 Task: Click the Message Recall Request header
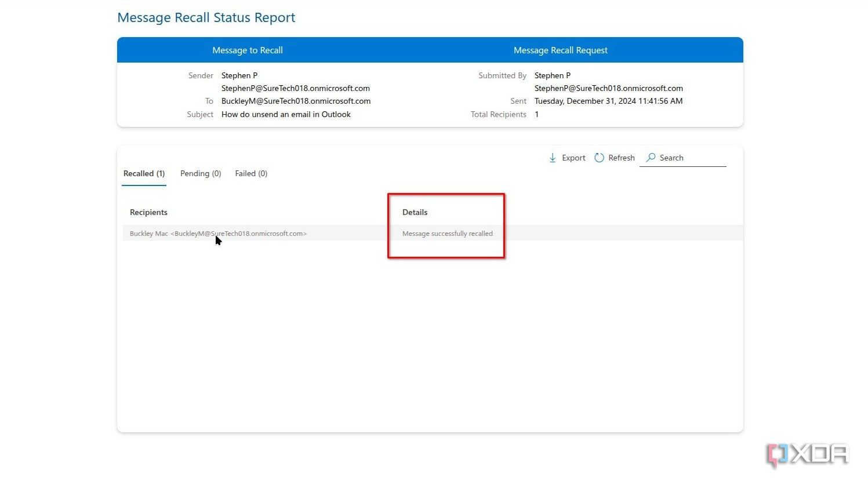coord(560,50)
